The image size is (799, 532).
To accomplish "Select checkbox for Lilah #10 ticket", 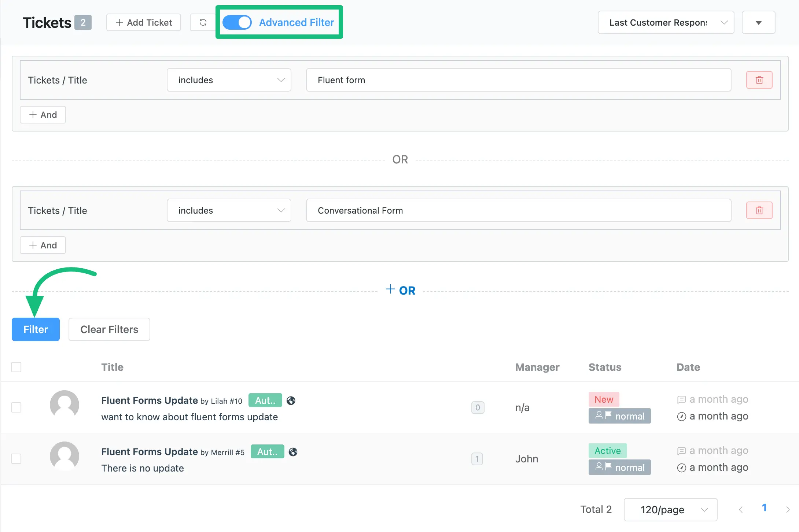I will point(16,407).
